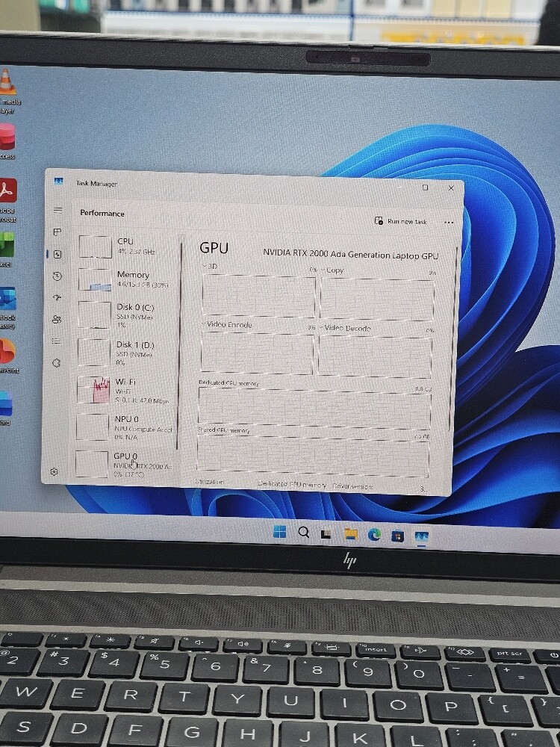Open the Details page icon
The height and width of the screenshot is (747, 560).
pyautogui.click(x=57, y=341)
